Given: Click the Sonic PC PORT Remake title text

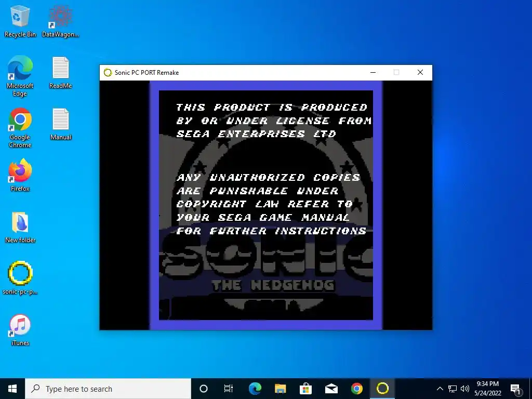Looking at the screenshot, I should point(147,73).
